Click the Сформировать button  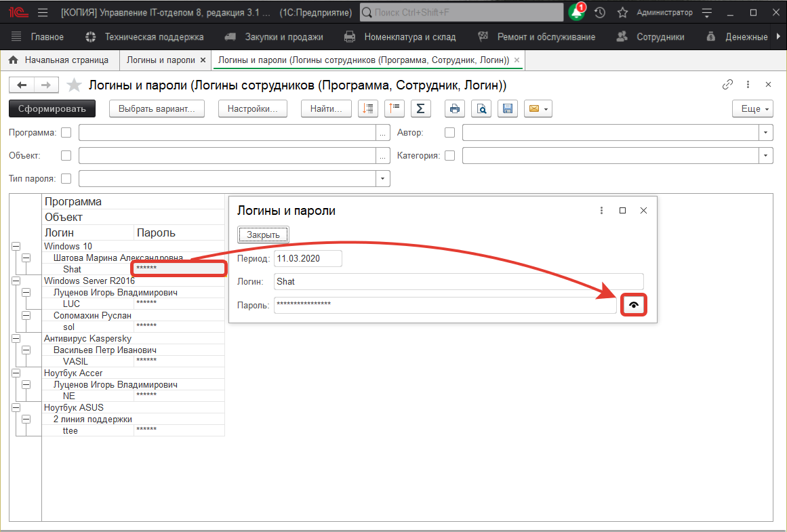point(52,108)
